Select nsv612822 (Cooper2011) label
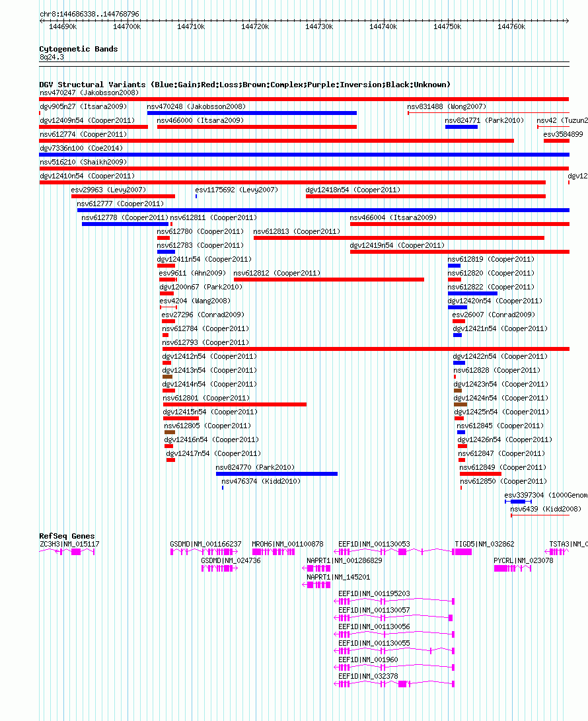This screenshot has height=721, width=588. 491,287
